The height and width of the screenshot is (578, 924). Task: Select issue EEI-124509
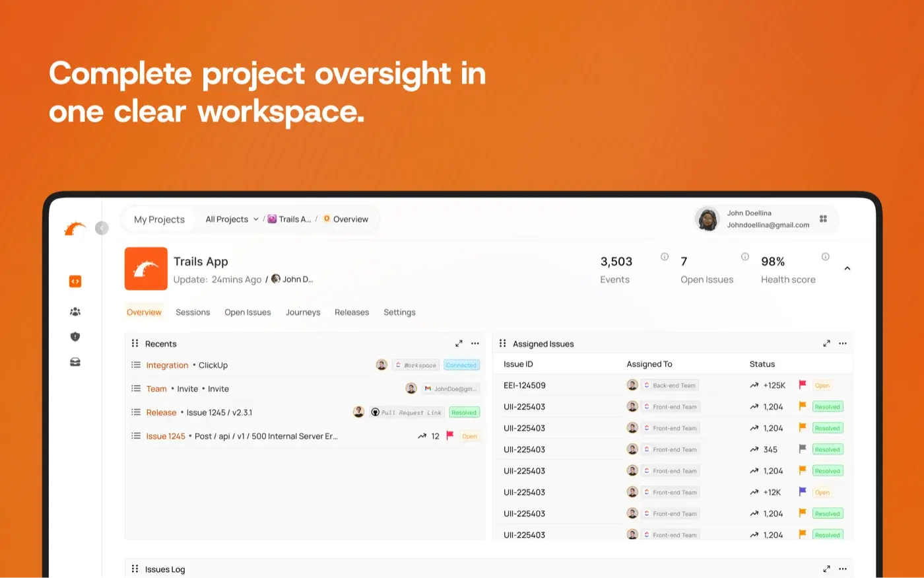click(x=525, y=385)
